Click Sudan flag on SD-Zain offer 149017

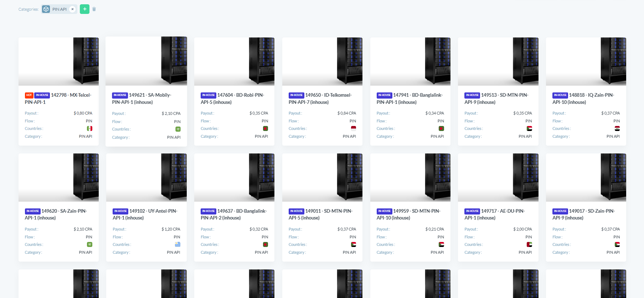(x=617, y=244)
